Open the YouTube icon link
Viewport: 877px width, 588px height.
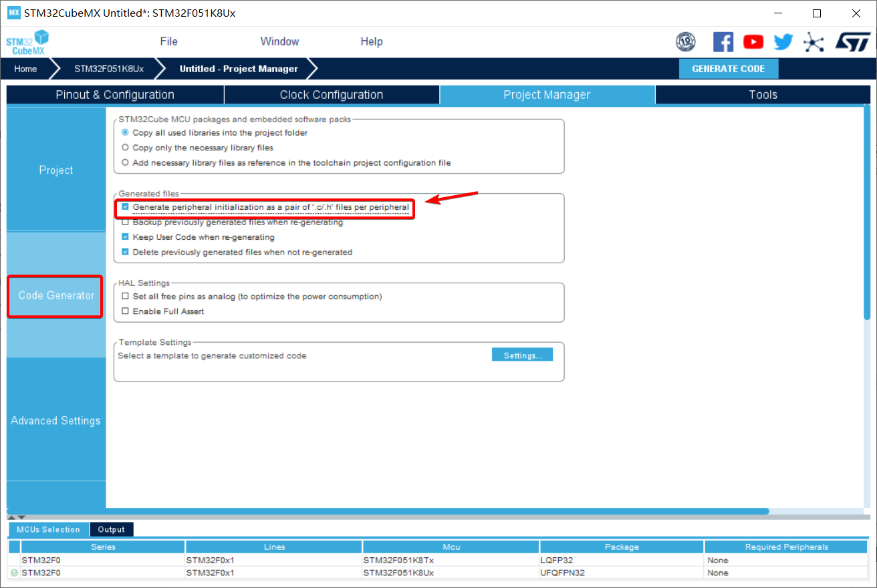coord(753,42)
